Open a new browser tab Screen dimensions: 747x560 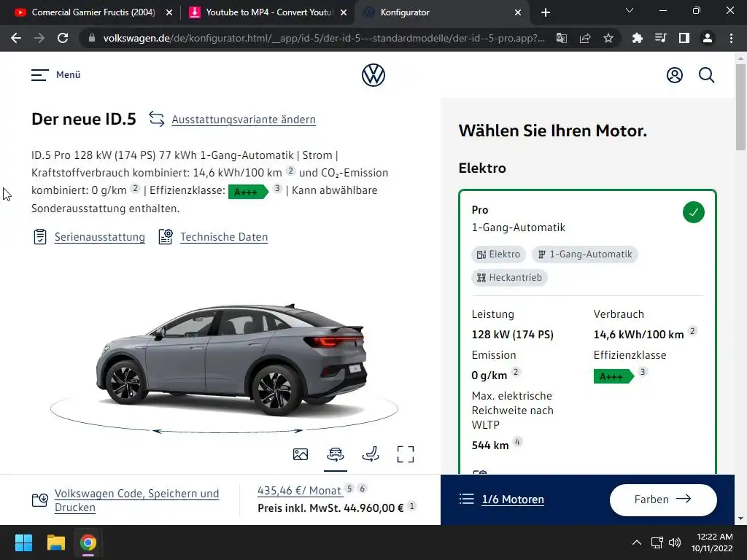pyautogui.click(x=546, y=12)
